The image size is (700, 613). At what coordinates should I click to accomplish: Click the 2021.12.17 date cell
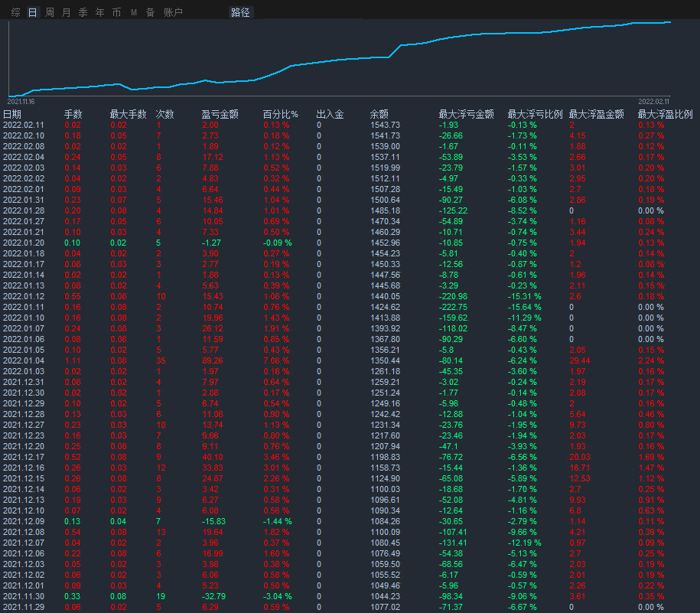coord(24,457)
